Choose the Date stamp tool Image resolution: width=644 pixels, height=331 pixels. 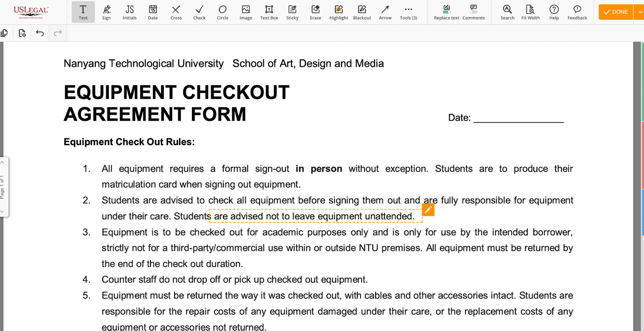point(153,12)
